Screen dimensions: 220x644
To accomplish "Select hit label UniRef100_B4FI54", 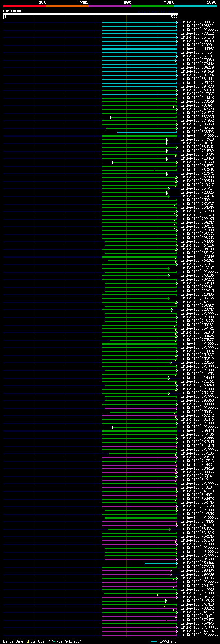I will pyautogui.click(x=197, y=52).
